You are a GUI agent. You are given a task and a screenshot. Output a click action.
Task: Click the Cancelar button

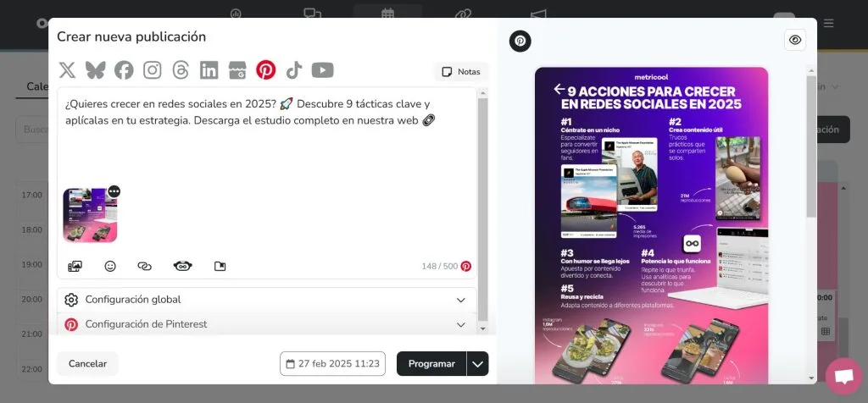coord(87,364)
